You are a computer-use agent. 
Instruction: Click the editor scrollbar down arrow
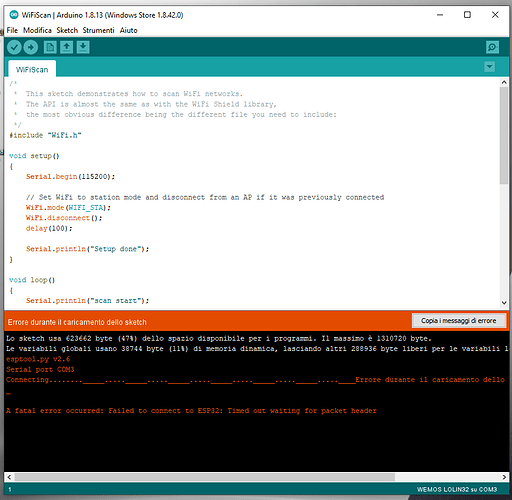(504, 303)
